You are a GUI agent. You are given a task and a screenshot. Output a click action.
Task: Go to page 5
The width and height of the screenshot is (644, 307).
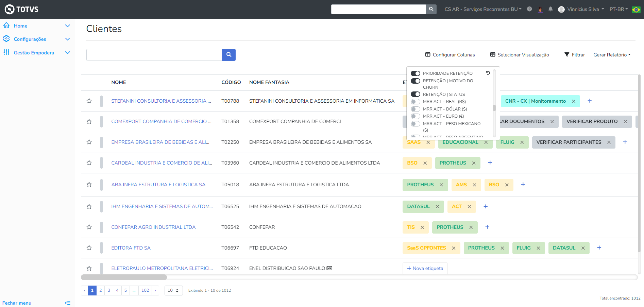(x=125, y=290)
